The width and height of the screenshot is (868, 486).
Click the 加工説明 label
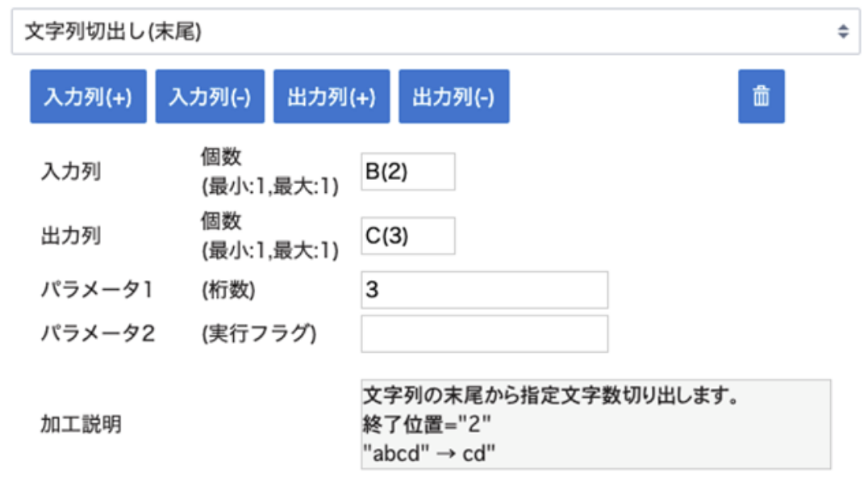(x=81, y=425)
